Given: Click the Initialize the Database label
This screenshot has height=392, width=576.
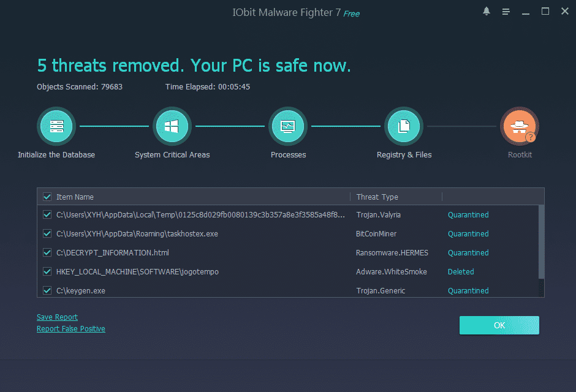Looking at the screenshot, I should [x=56, y=155].
